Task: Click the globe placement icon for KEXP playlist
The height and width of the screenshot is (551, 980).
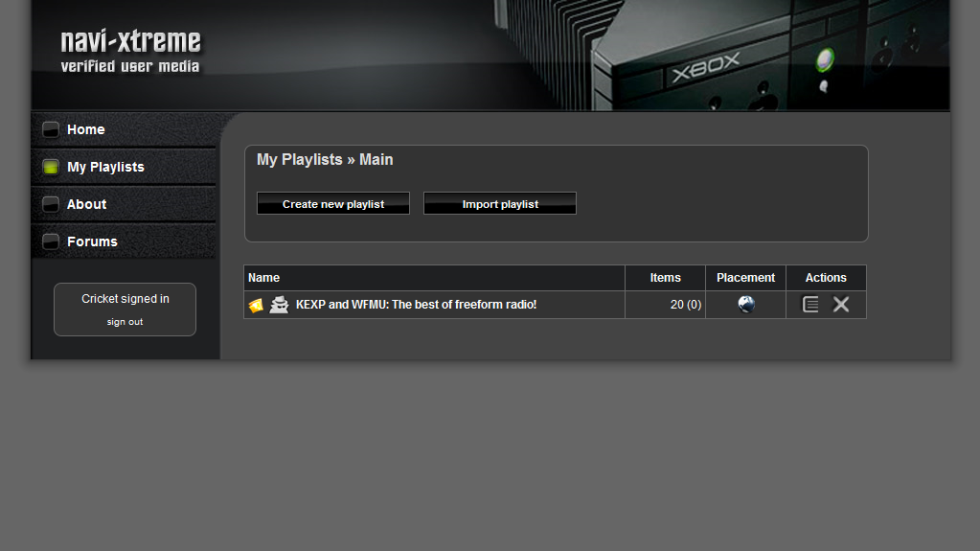Action: (x=746, y=304)
